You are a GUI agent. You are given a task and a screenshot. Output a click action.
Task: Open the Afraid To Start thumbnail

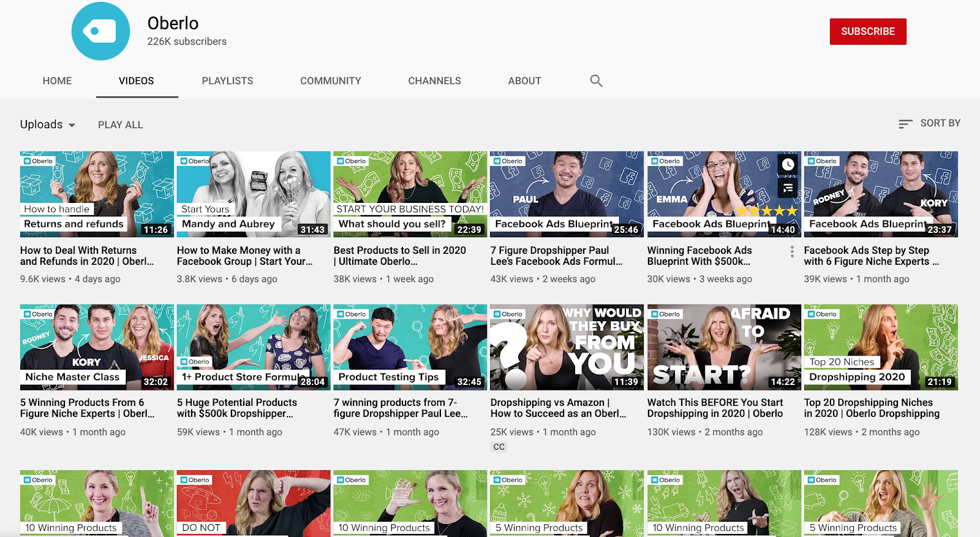(x=724, y=348)
